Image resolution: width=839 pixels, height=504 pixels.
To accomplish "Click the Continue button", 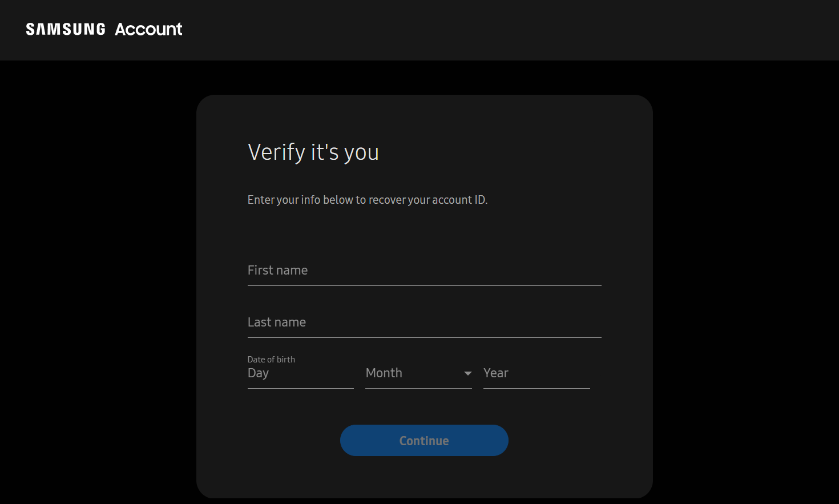I will coord(424,441).
